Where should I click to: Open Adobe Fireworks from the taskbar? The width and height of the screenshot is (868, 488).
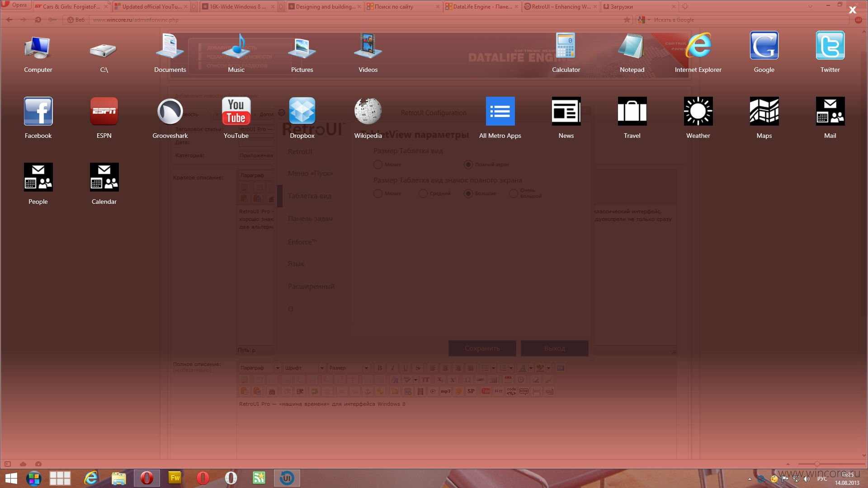tap(175, 478)
